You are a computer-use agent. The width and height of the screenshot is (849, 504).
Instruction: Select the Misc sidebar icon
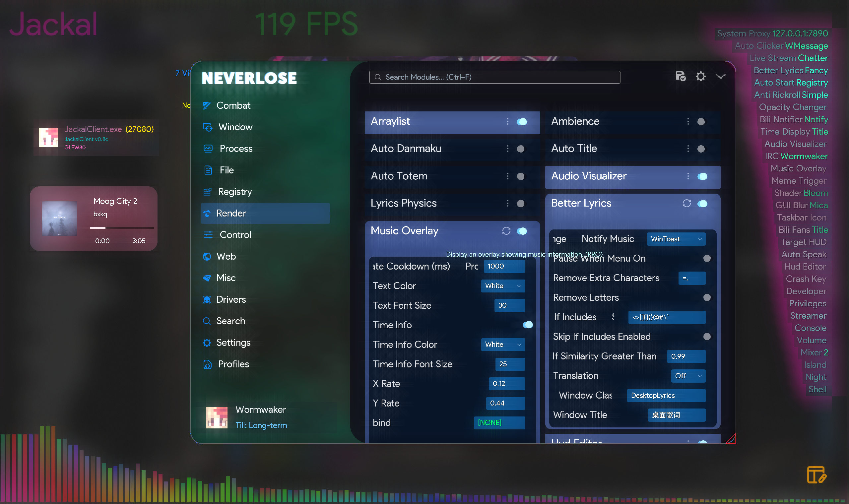point(207,278)
